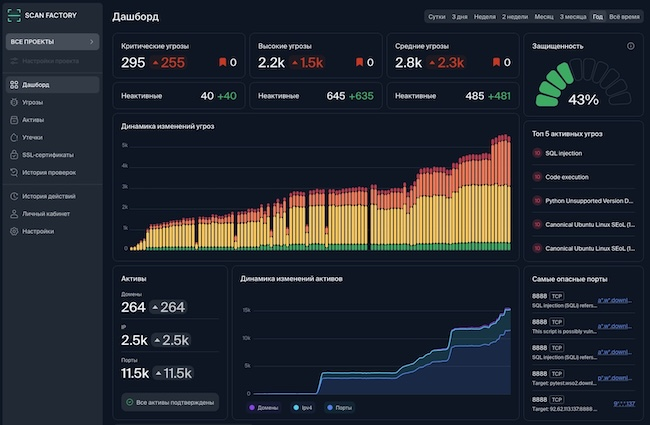Viewport: 650px width, 425px height.
Task: Switch to the Всё время period tab
Action: [x=625, y=17]
